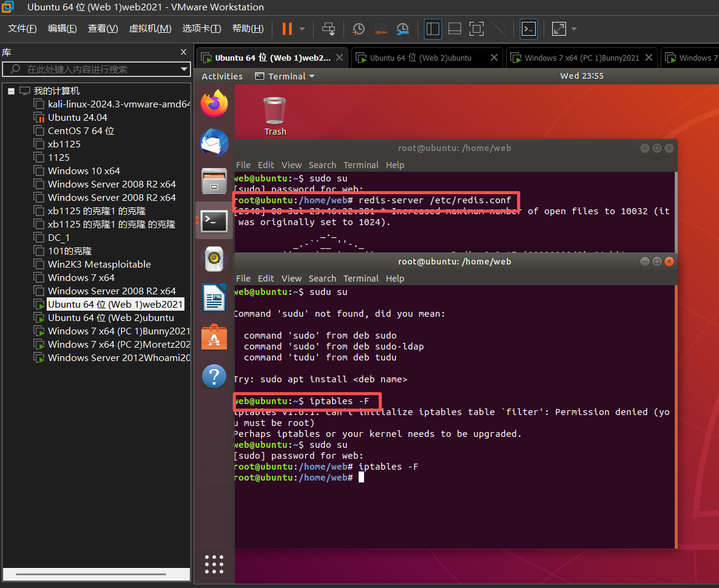Launch Firefox from the Ubuntu dock

click(x=214, y=104)
